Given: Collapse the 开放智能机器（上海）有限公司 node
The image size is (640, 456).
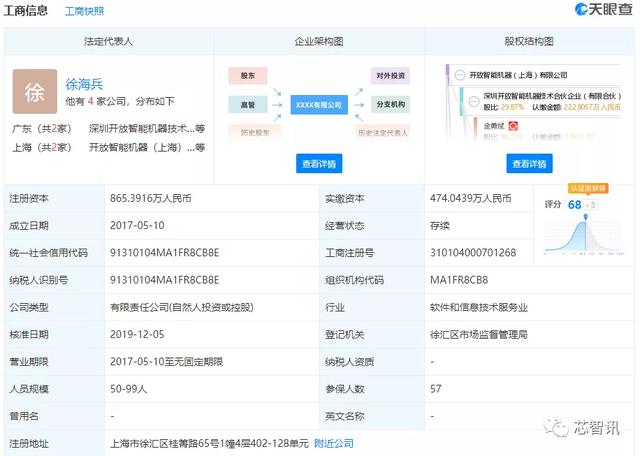Looking at the screenshot, I should pyautogui.click(x=460, y=75).
